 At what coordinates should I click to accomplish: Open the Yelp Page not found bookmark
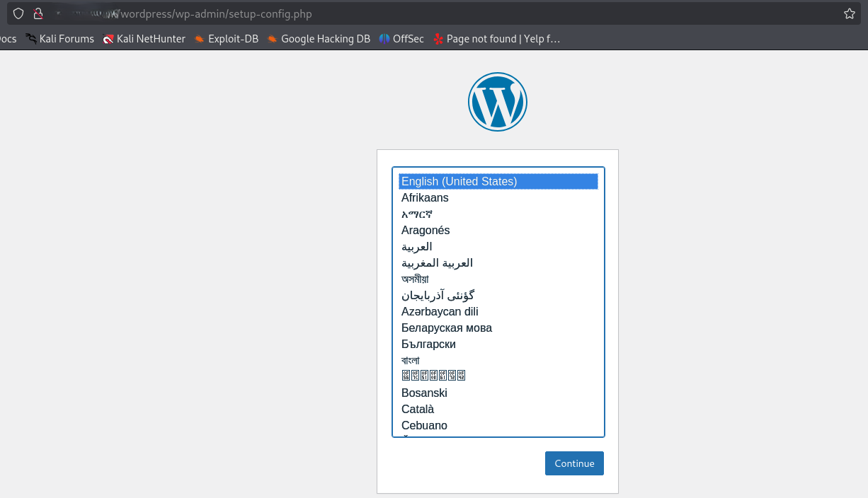(x=496, y=39)
